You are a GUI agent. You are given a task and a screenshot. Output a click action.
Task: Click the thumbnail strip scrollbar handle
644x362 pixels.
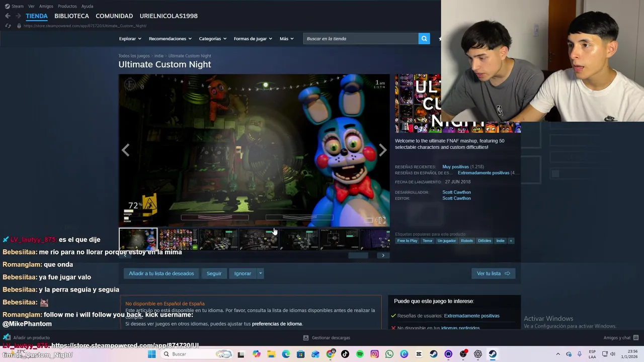point(358,255)
